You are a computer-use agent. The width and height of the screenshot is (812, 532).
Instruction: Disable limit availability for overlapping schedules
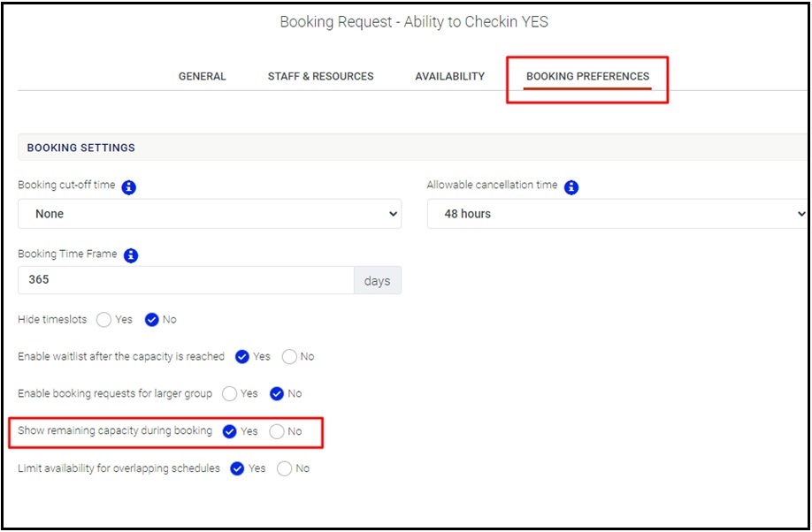[284, 469]
